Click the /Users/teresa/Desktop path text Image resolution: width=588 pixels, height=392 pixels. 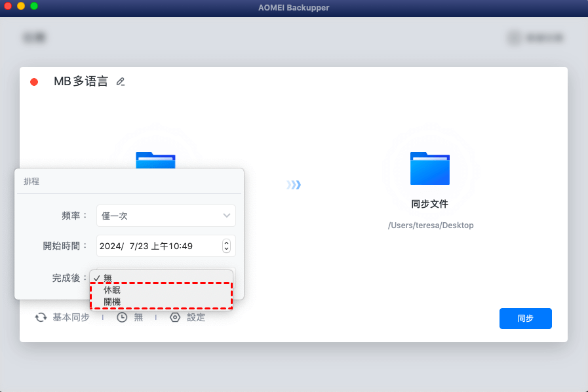(x=431, y=225)
